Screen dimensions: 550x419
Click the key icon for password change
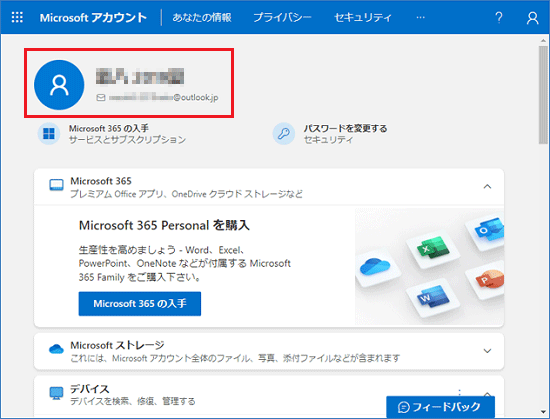point(283,134)
